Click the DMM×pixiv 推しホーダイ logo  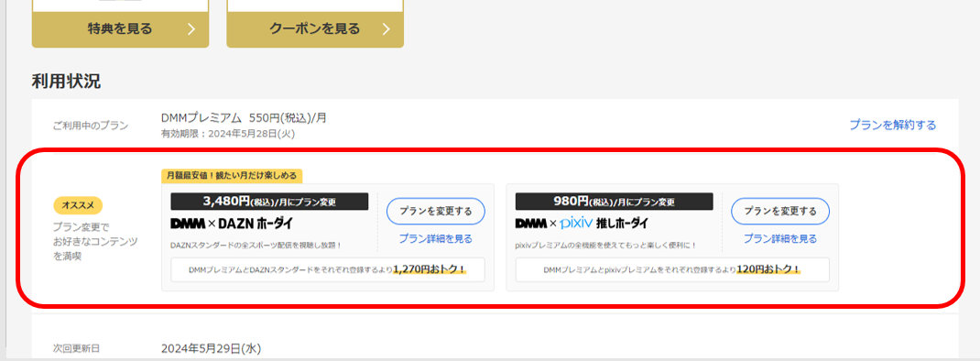[x=582, y=224]
